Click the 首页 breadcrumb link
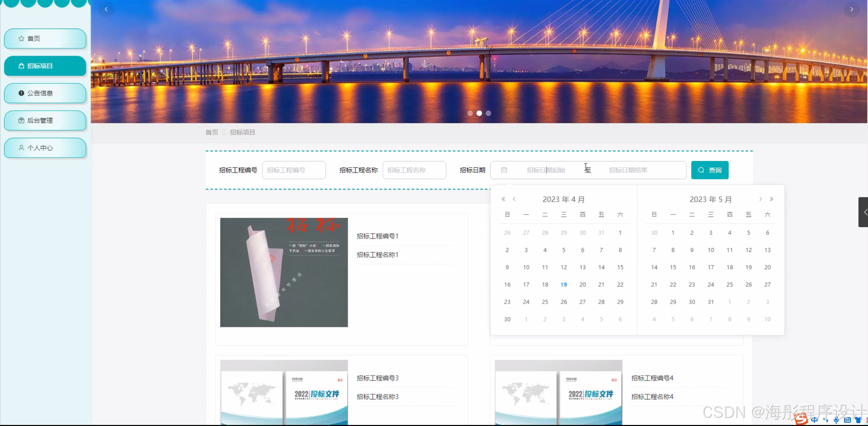The image size is (868, 426). [x=211, y=132]
